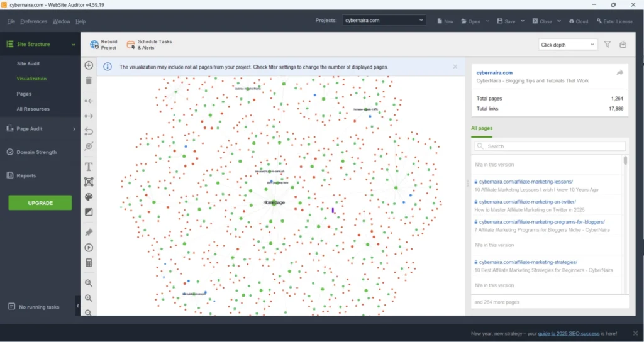This screenshot has height=342, width=644.
Task: Select Site Audit in sidebar
Action: tap(28, 63)
